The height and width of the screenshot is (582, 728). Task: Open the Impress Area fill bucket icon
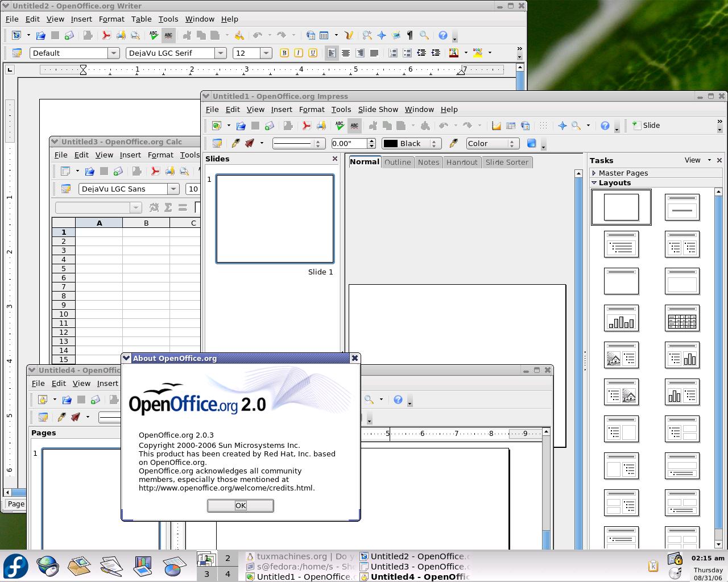coord(453,143)
